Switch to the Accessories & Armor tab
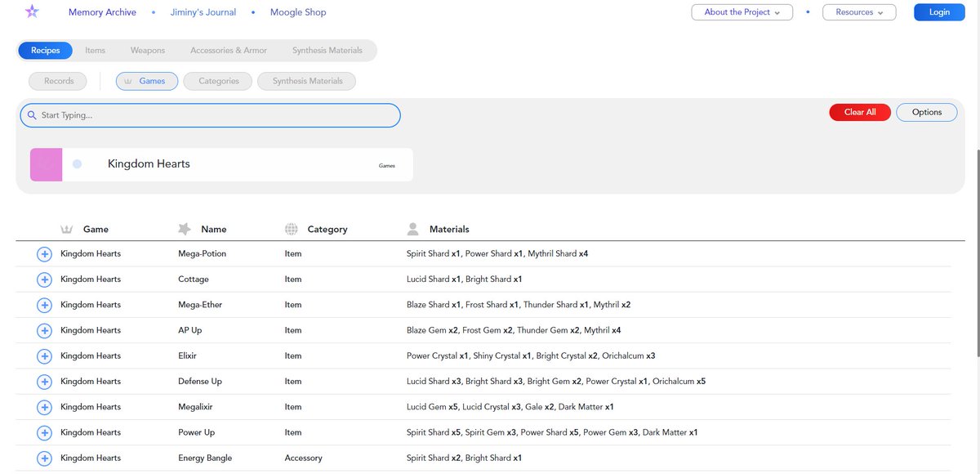Image resolution: width=980 pixels, height=474 pixels. [x=229, y=51]
